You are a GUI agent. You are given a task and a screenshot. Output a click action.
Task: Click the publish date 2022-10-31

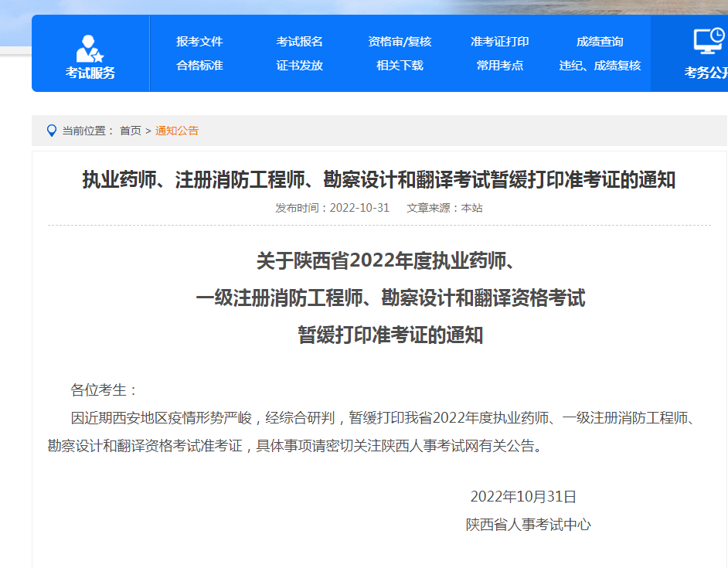point(359,208)
